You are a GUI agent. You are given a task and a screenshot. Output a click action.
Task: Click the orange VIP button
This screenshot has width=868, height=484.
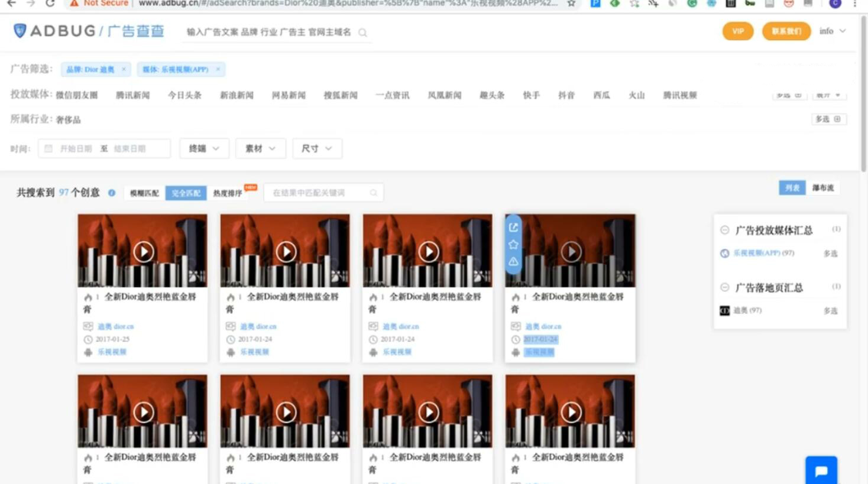coord(737,31)
